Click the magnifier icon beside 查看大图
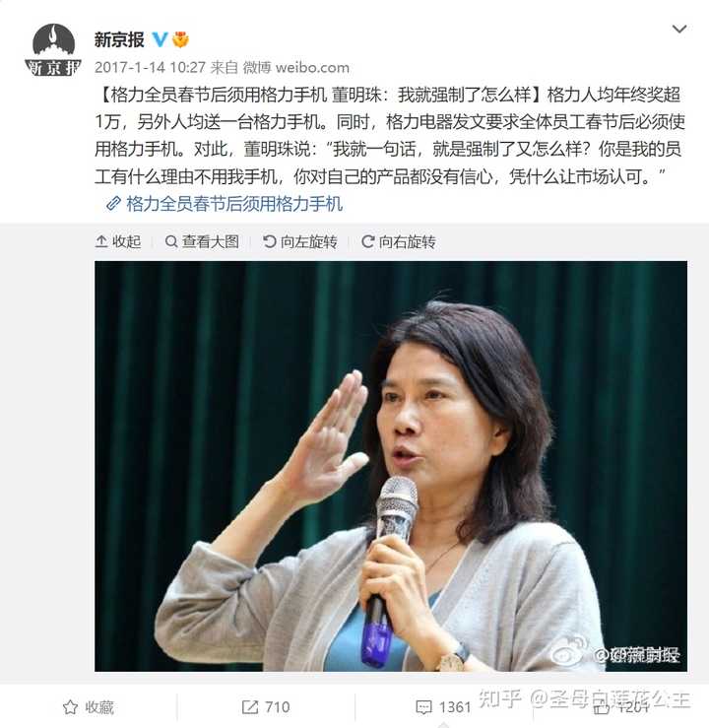This screenshot has height=728, width=709. (x=171, y=242)
